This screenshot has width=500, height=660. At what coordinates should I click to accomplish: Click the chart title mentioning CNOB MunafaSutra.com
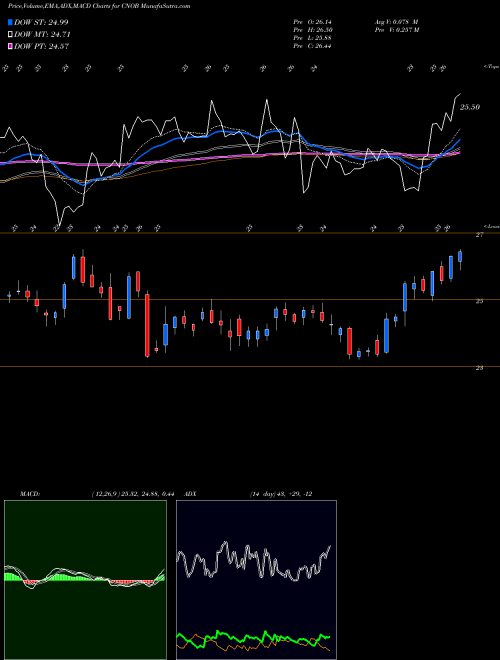99,6
